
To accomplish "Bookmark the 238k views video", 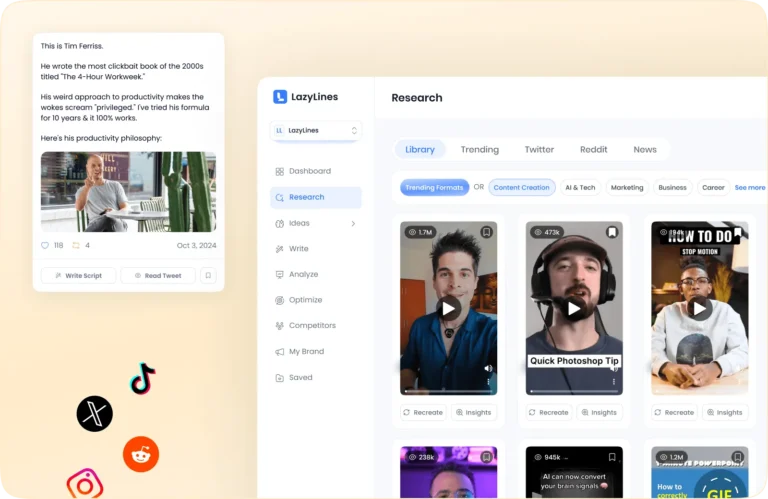I will (486, 457).
